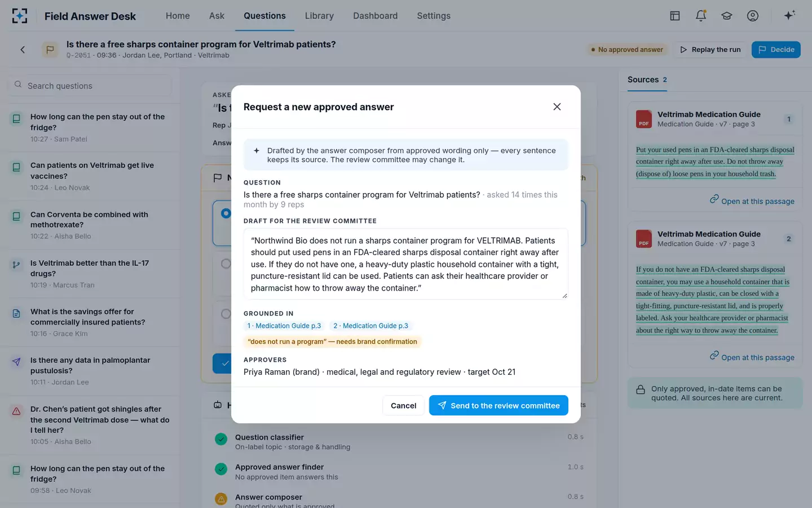Click the send icon on palmoplantar pustulosis question
This screenshot has width=812, height=508.
pyautogui.click(x=16, y=362)
